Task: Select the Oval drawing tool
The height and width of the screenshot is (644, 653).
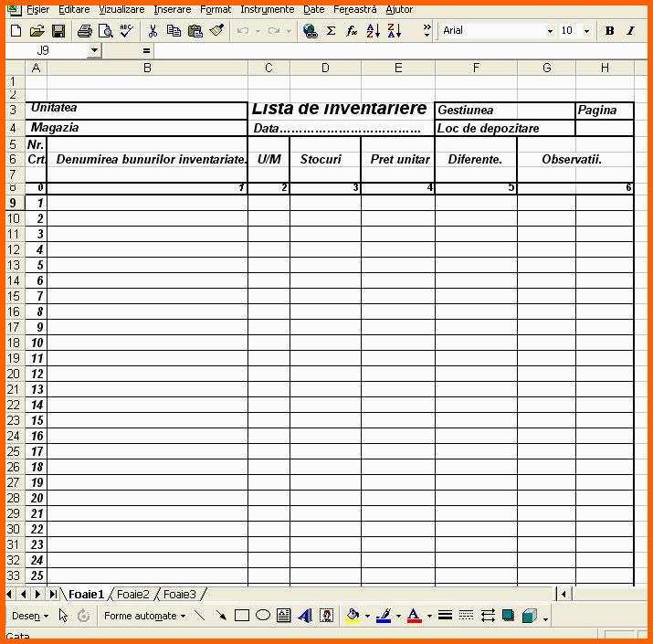Action: point(263,616)
